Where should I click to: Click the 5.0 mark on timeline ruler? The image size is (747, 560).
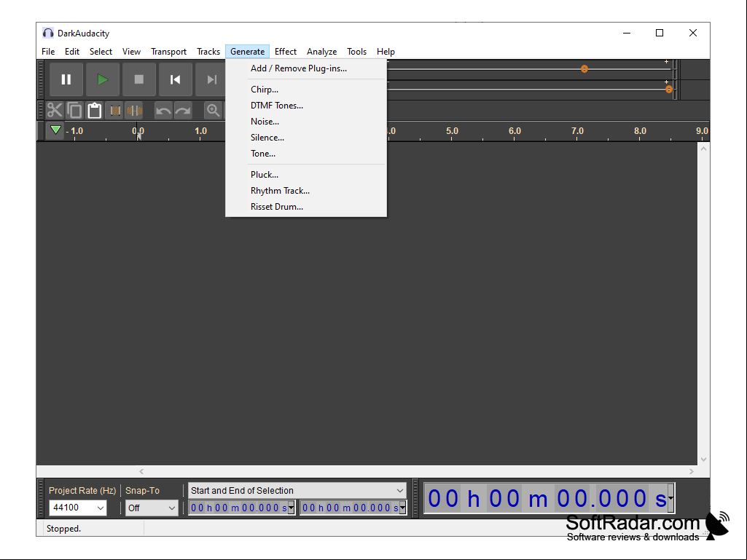[x=452, y=131]
